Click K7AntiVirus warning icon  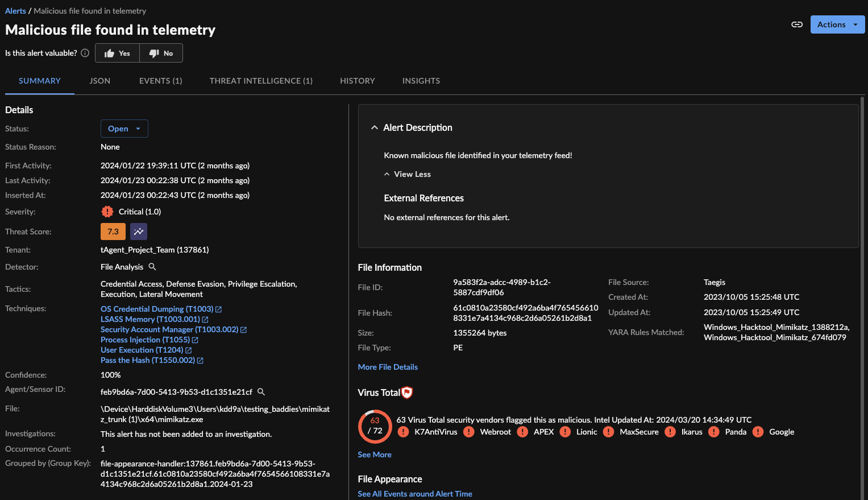[x=403, y=432]
